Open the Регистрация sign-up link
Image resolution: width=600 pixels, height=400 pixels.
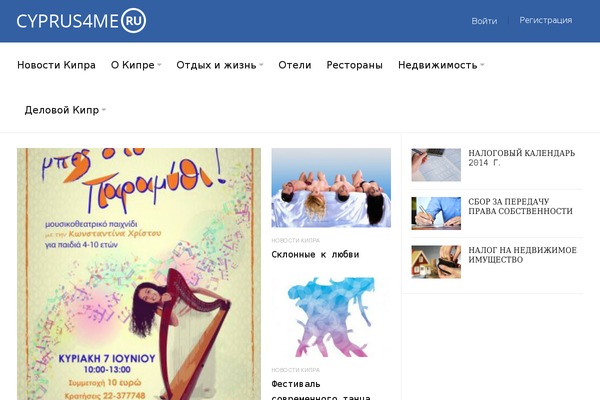coord(546,20)
